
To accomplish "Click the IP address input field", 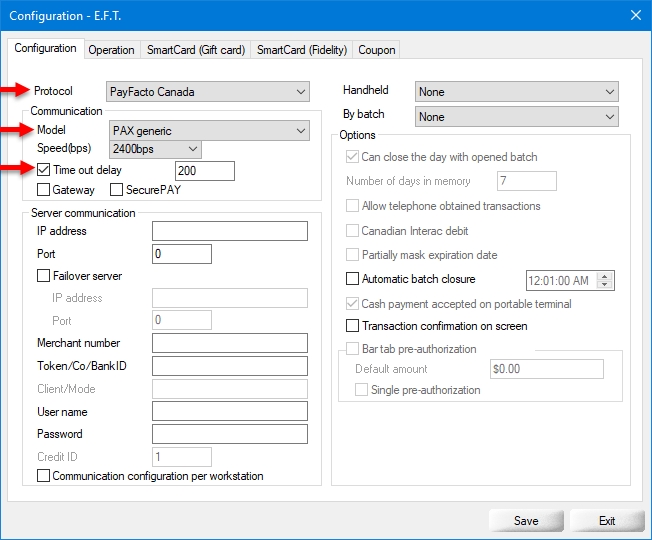I will pos(229,232).
